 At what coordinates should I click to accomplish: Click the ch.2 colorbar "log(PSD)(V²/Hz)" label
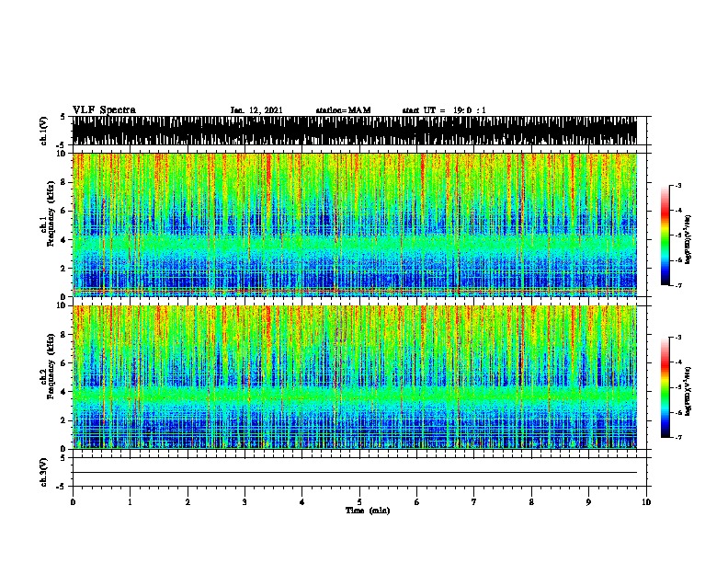click(x=688, y=391)
